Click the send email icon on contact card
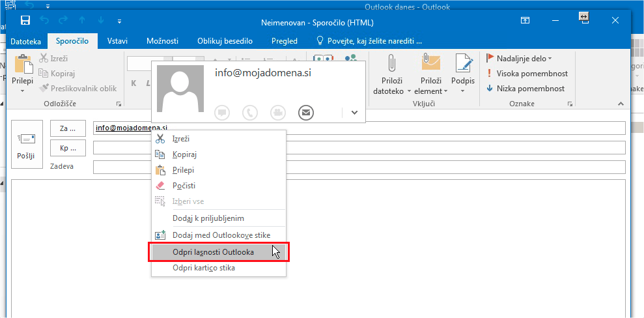644x318 pixels. point(306,112)
